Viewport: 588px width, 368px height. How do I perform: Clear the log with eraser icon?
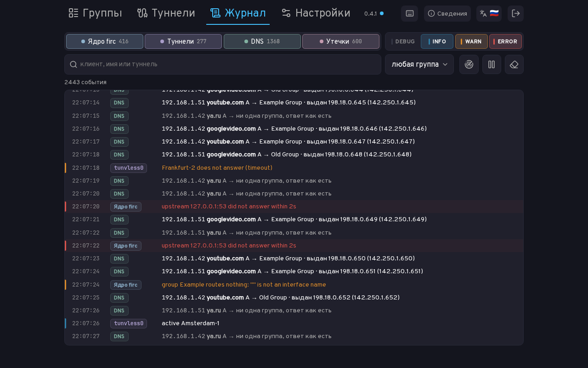pyautogui.click(x=514, y=64)
